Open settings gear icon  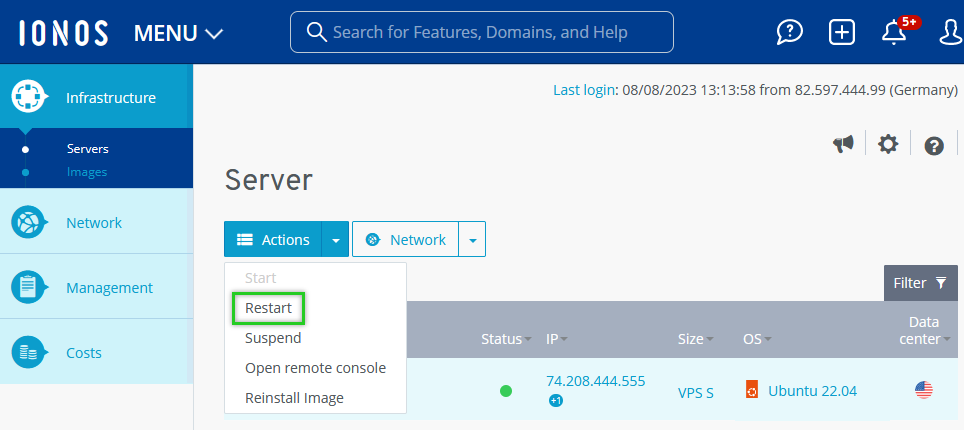888,145
